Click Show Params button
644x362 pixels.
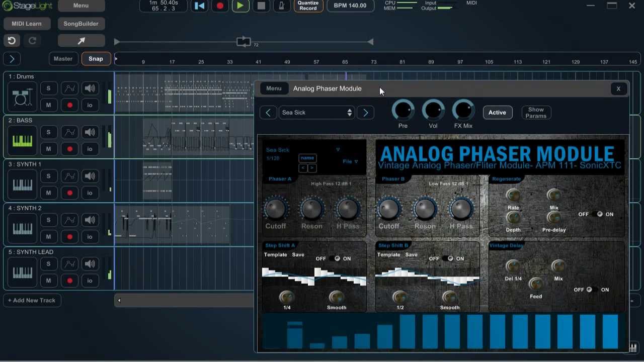tap(536, 113)
